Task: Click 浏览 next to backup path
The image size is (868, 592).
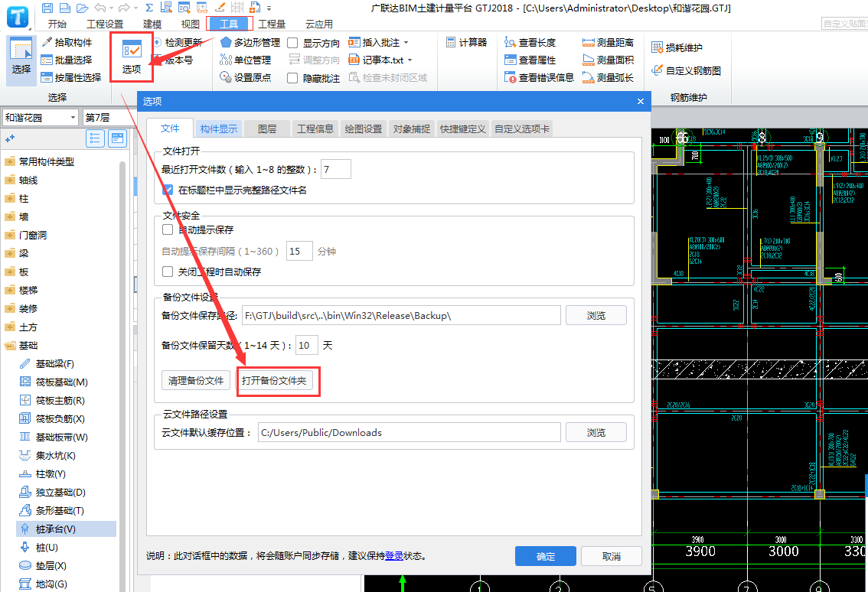Action: [x=596, y=315]
